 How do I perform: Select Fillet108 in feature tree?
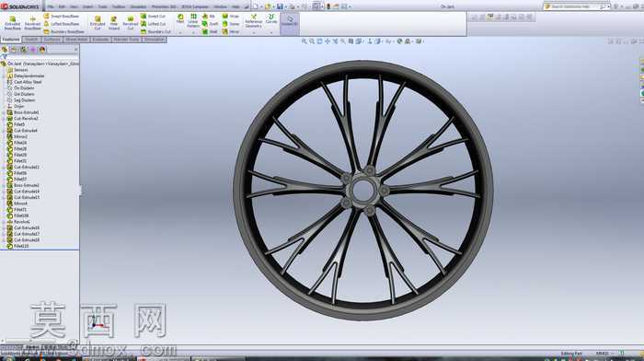coord(17,215)
